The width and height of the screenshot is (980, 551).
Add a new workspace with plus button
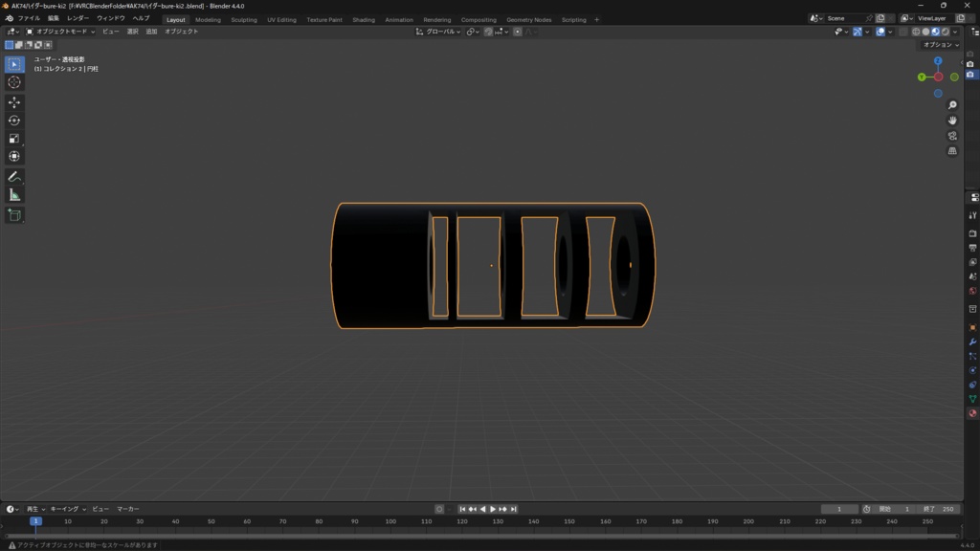[596, 20]
